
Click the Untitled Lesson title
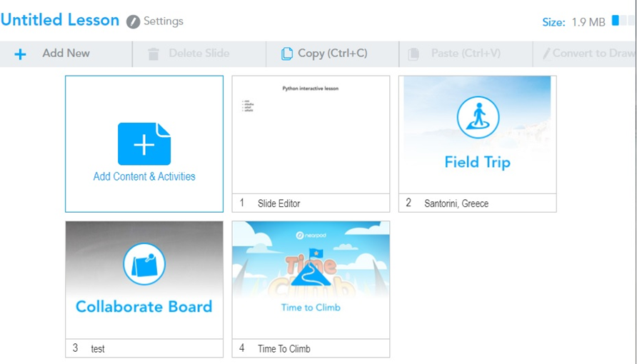tap(60, 20)
